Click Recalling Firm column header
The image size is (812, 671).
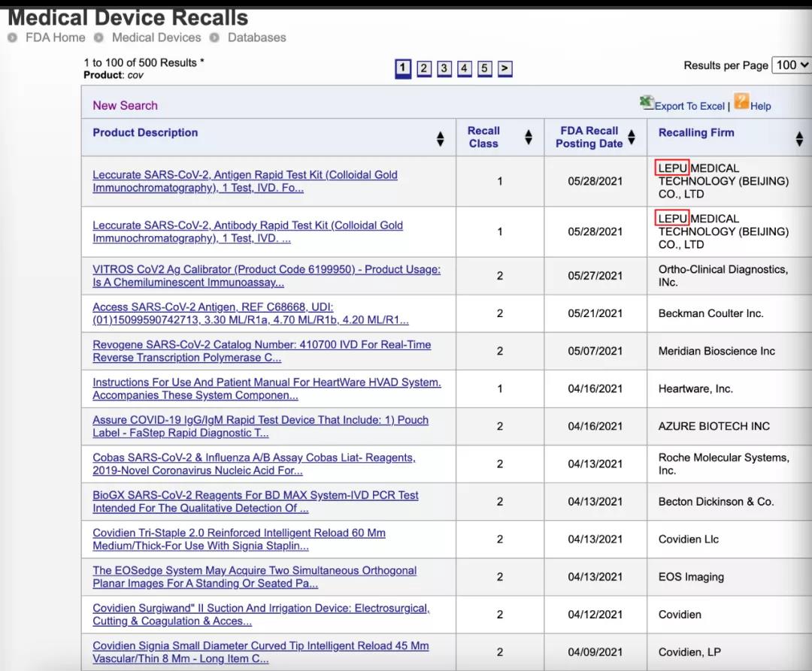(x=696, y=132)
